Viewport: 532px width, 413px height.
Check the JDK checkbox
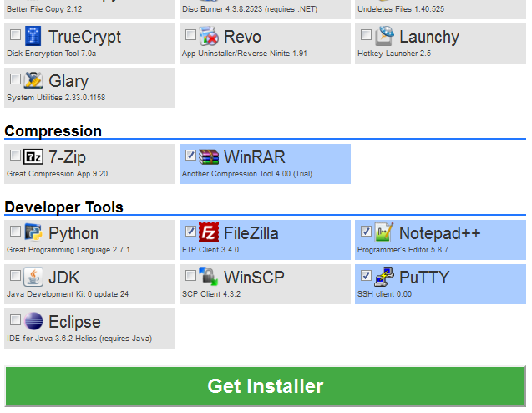coord(15,275)
